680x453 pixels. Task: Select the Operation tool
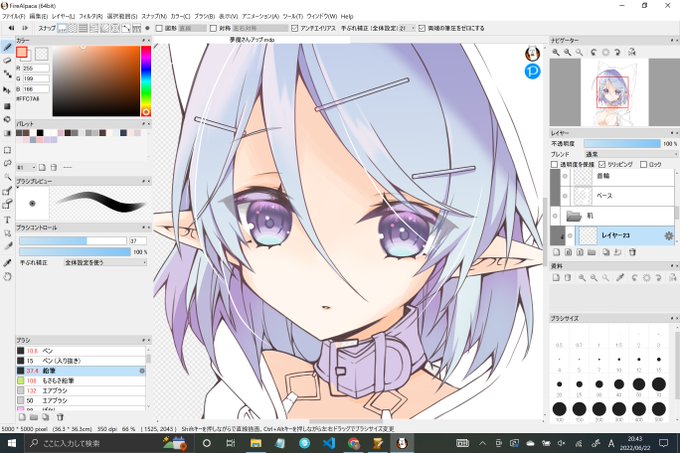[x=7, y=233]
